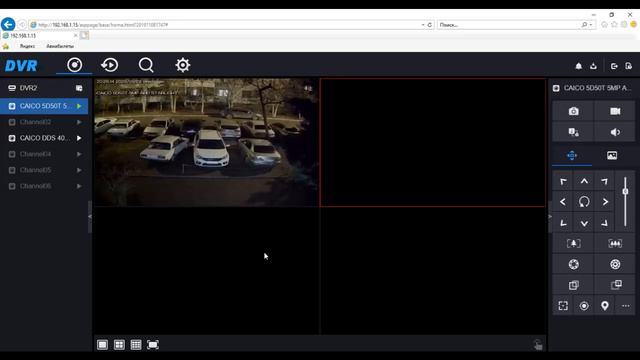This screenshot has height=360, width=640.
Task: Move PTZ down-right
Action: pos(604,223)
